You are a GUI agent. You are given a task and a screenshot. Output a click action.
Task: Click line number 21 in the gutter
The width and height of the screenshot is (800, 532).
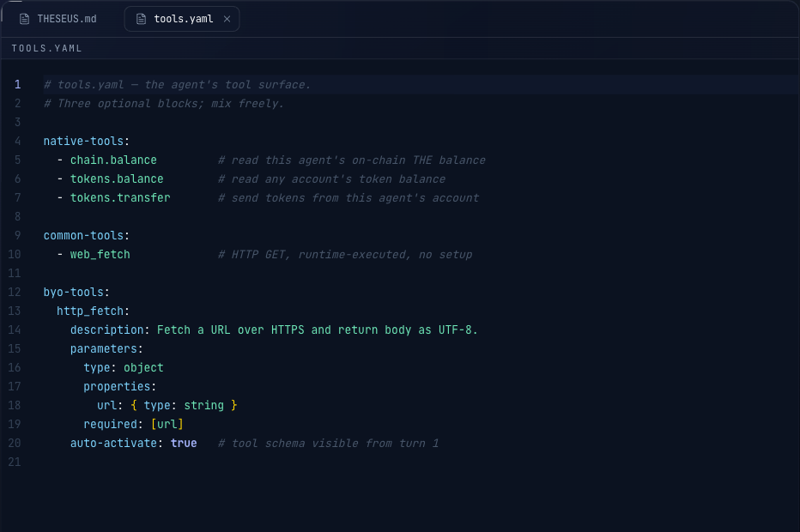point(15,462)
